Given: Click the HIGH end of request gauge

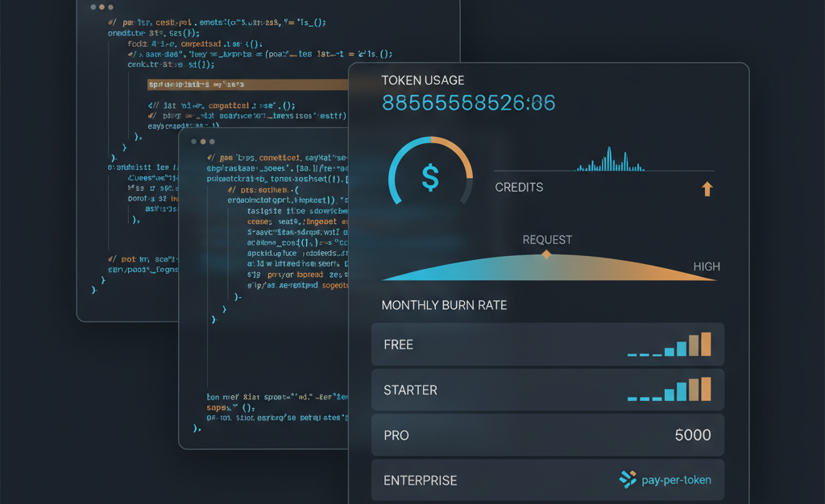Looking at the screenshot, I should [706, 266].
